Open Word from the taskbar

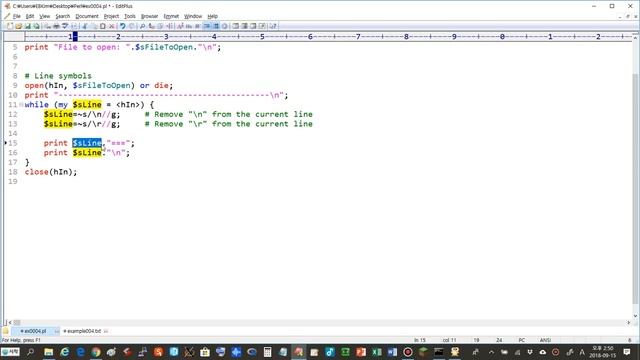pyautogui.click(x=392, y=352)
